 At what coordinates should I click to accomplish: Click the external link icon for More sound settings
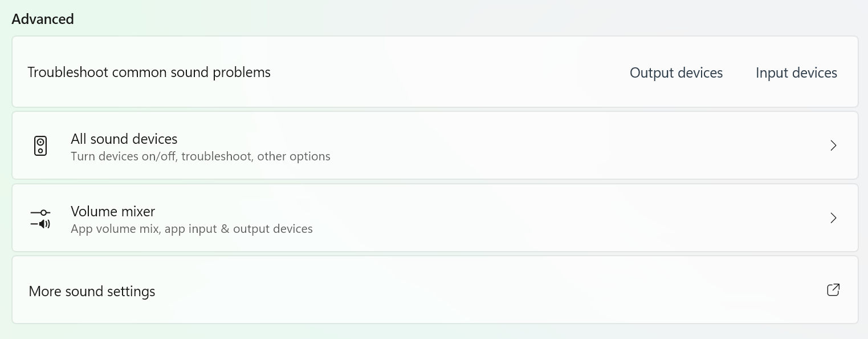point(833,290)
